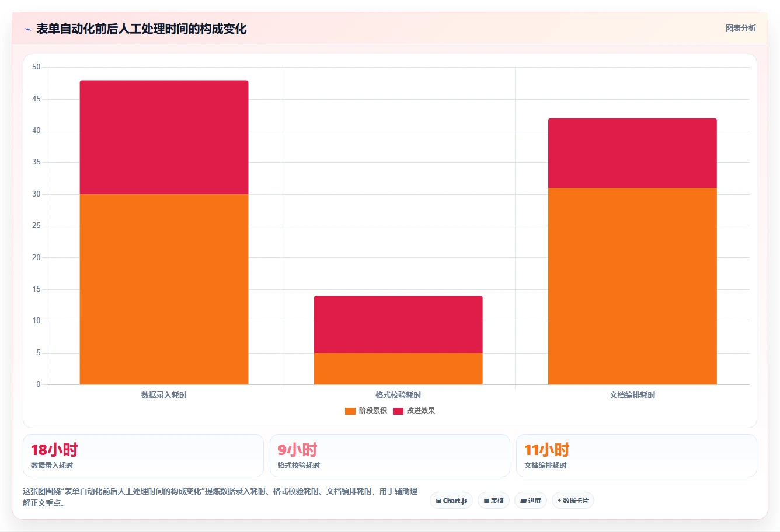780x532 pixels.
Task: Click the chart title 表单自动化前后人工处理时间的构成变化
Action: (x=141, y=29)
